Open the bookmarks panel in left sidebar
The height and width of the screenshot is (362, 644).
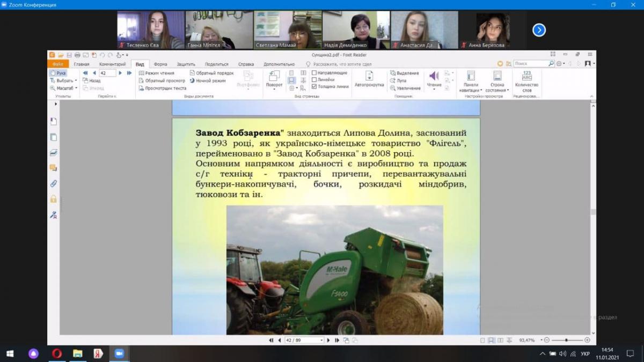[53, 121]
